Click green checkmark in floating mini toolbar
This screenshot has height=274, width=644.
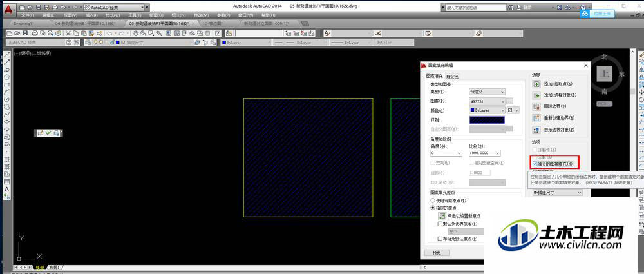tap(48, 133)
